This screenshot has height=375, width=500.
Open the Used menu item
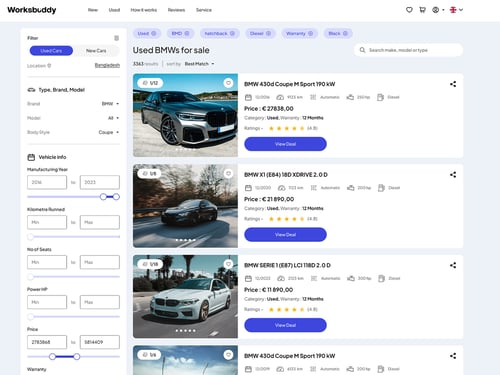[x=114, y=10]
